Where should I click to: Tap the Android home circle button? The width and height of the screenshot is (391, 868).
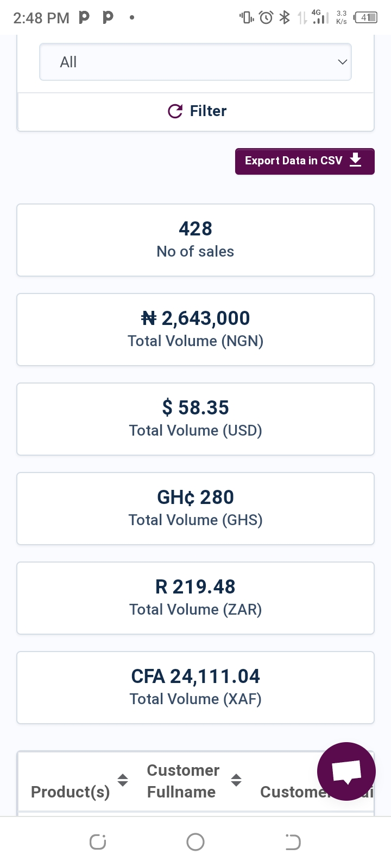(x=195, y=842)
